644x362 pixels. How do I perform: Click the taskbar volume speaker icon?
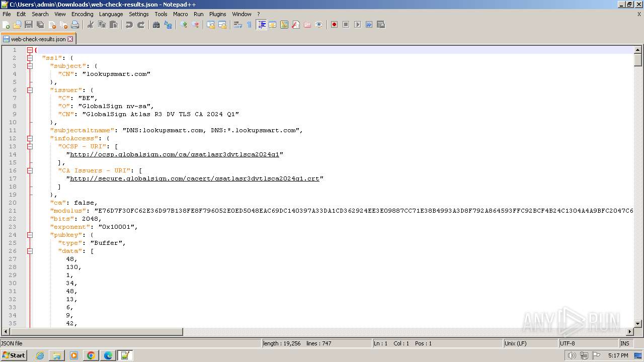pyautogui.click(x=572, y=355)
